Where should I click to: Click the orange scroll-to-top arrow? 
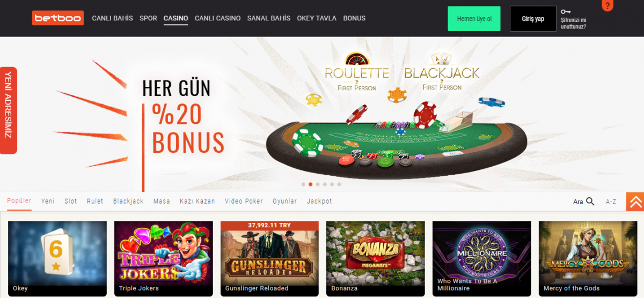(635, 202)
